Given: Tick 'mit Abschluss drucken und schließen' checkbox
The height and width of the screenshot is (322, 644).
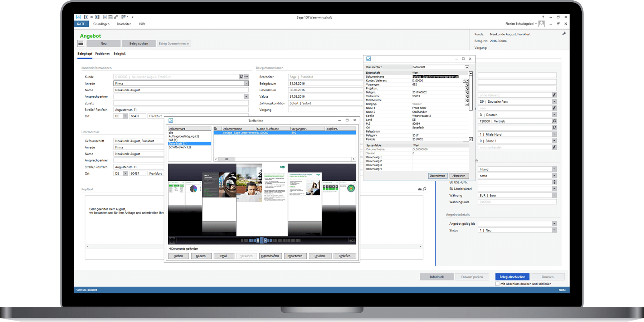Looking at the screenshot, I should [x=497, y=284].
